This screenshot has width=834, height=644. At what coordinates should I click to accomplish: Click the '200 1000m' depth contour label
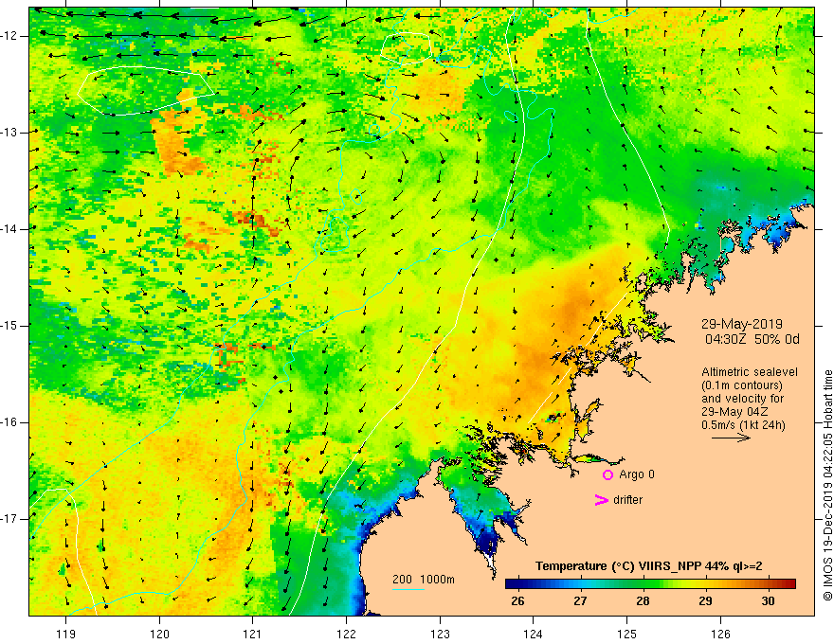point(424,580)
